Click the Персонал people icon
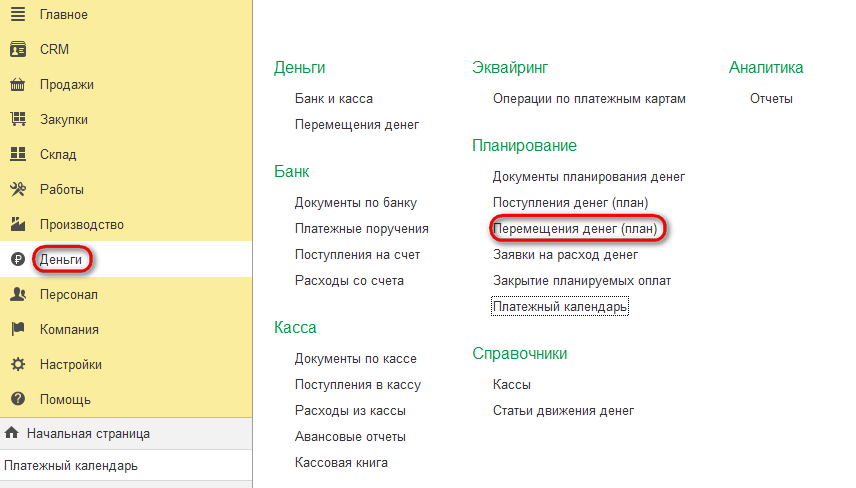The image size is (856, 488). [x=18, y=294]
